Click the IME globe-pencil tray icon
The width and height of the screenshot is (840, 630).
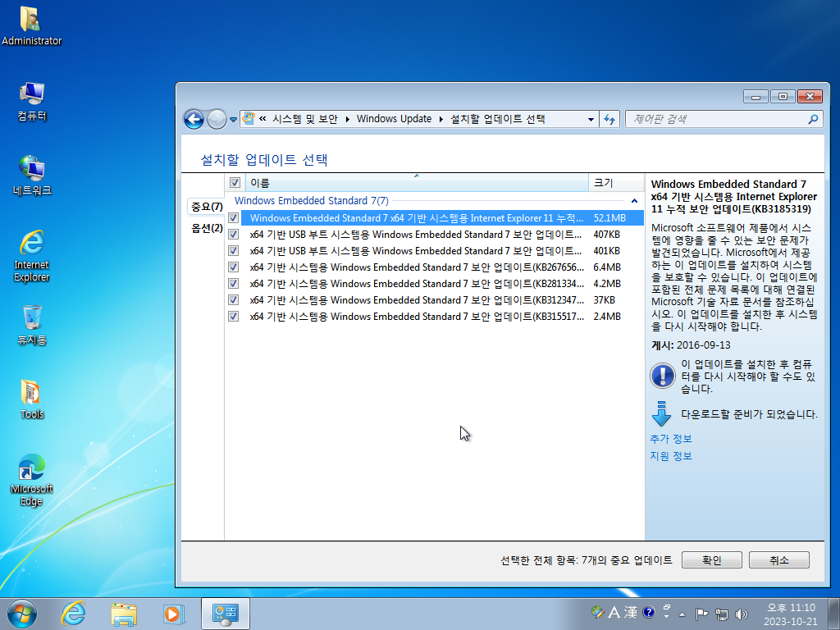(x=598, y=612)
